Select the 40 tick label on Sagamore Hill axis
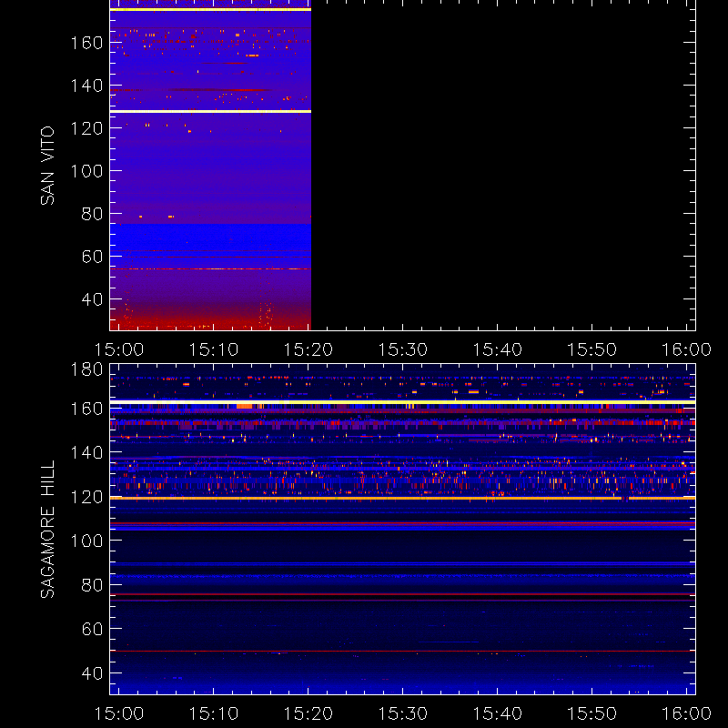The height and width of the screenshot is (728, 728). click(92, 673)
